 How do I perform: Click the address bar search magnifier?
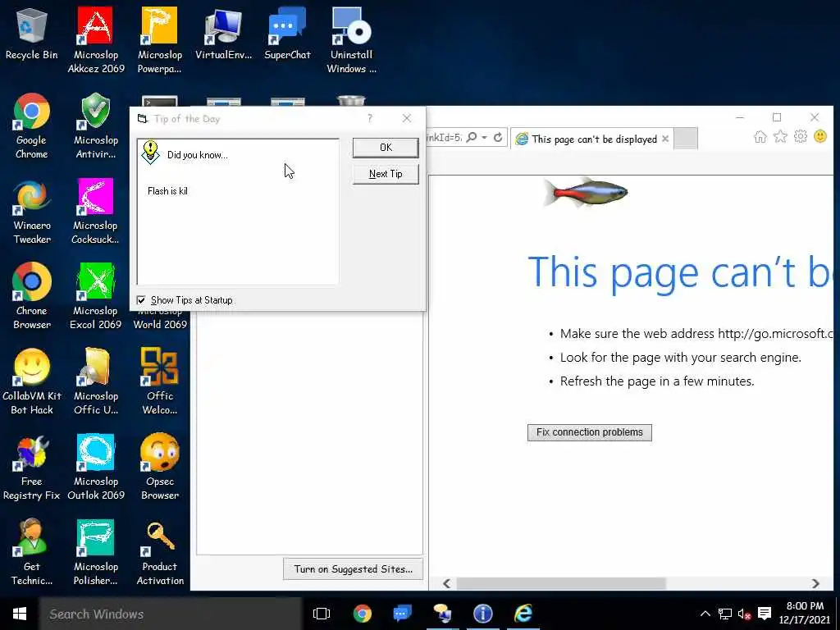tap(472, 138)
